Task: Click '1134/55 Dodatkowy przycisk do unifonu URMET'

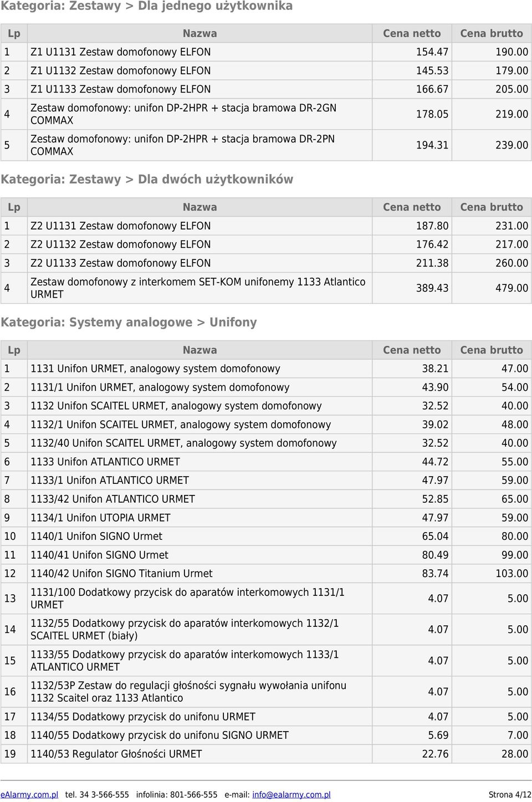Action: click(x=143, y=717)
